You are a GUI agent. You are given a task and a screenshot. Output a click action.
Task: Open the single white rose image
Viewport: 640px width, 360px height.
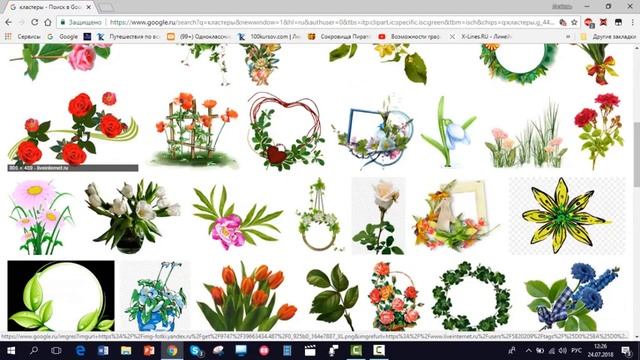coord(378,216)
